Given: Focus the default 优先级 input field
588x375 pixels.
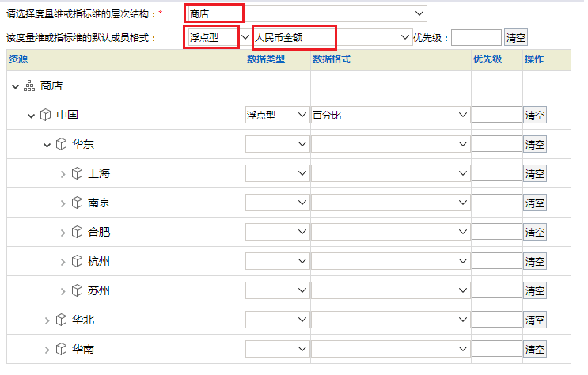Looking at the screenshot, I should tap(476, 37).
